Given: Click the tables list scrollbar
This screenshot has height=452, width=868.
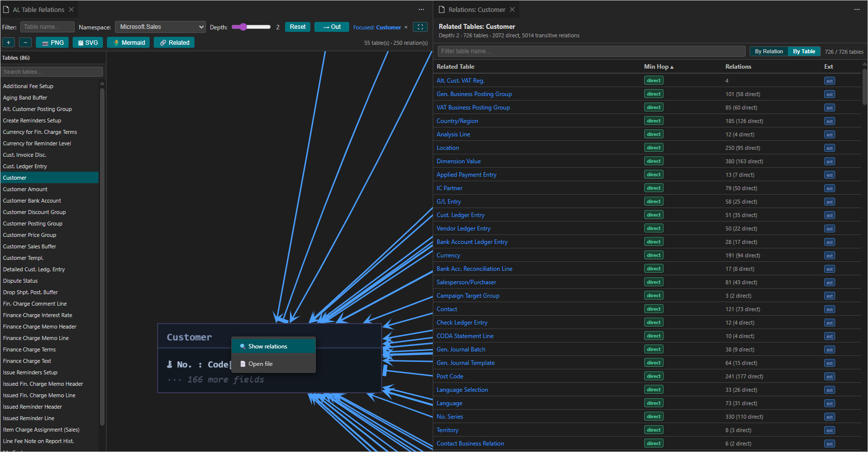Looking at the screenshot, I should pos(102,256).
